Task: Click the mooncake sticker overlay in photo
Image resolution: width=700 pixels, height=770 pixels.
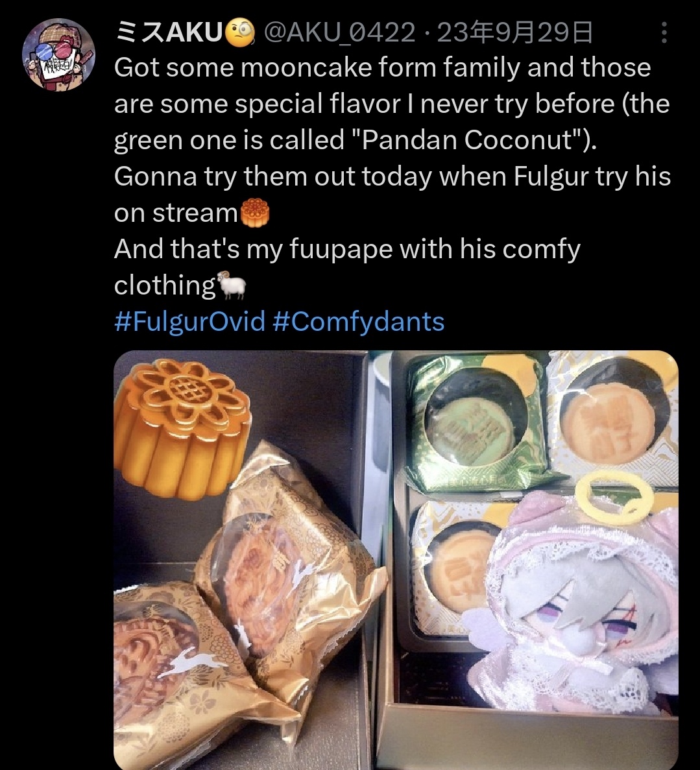Action: click(182, 429)
